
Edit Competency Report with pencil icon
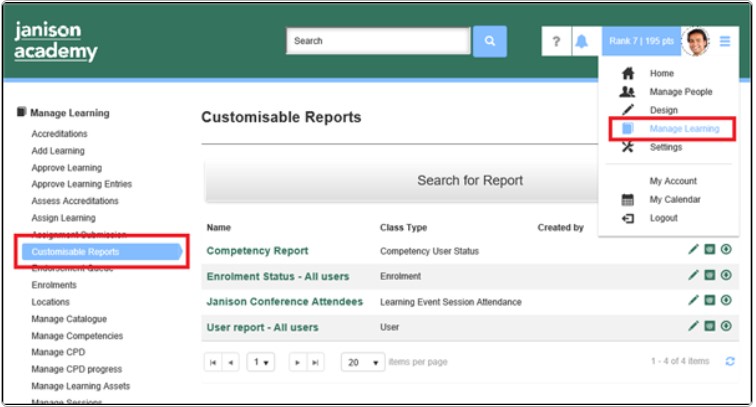[693, 249]
